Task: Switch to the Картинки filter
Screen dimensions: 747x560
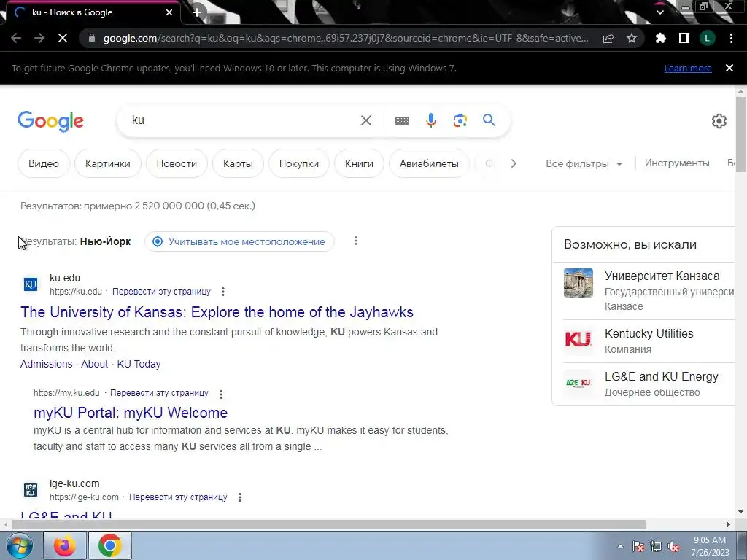Action: pyautogui.click(x=108, y=163)
